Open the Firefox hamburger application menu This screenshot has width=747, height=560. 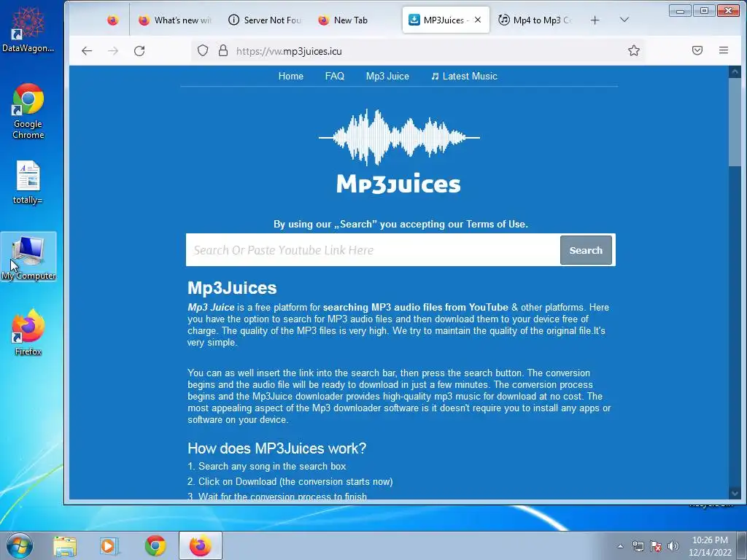pyautogui.click(x=723, y=50)
